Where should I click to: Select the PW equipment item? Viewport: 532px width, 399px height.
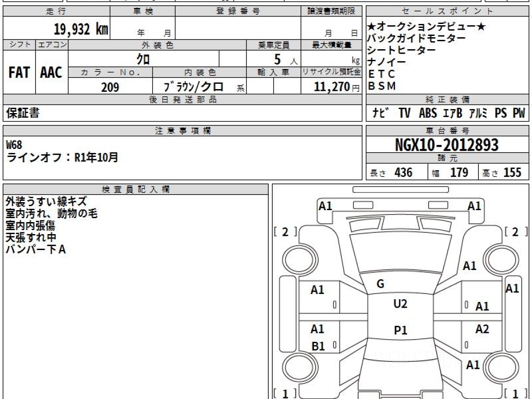[x=519, y=113]
